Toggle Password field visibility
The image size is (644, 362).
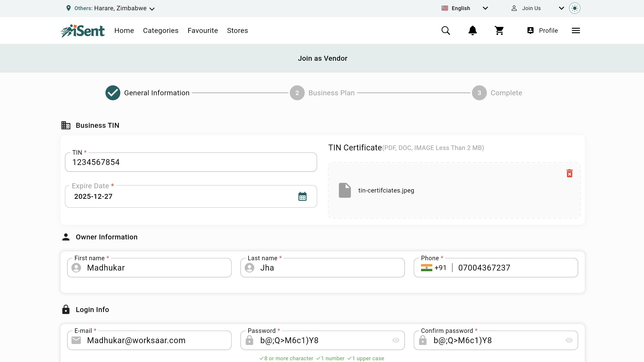click(x=396, y=340)
